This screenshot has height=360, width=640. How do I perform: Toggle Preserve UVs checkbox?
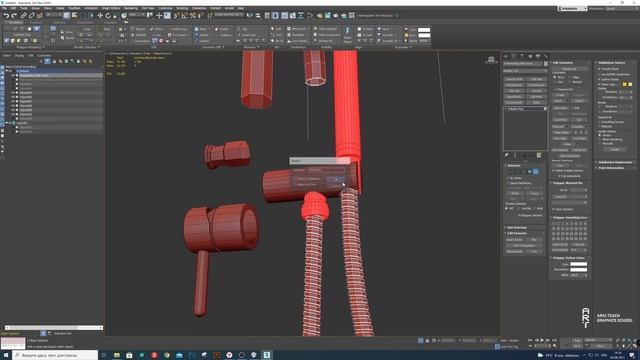point(555,89)
